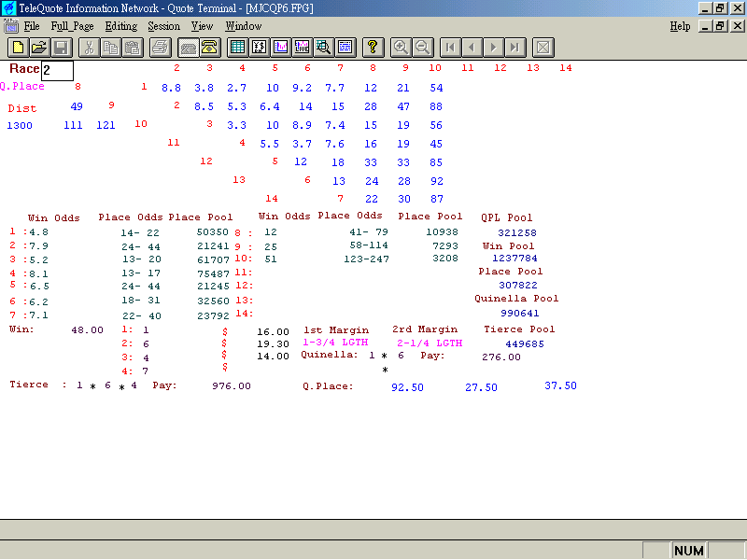The height and width of the screenshot is (560, 747).
Task: Click the crossed-box toolbar icon
Action: click(x=543, y=48)
